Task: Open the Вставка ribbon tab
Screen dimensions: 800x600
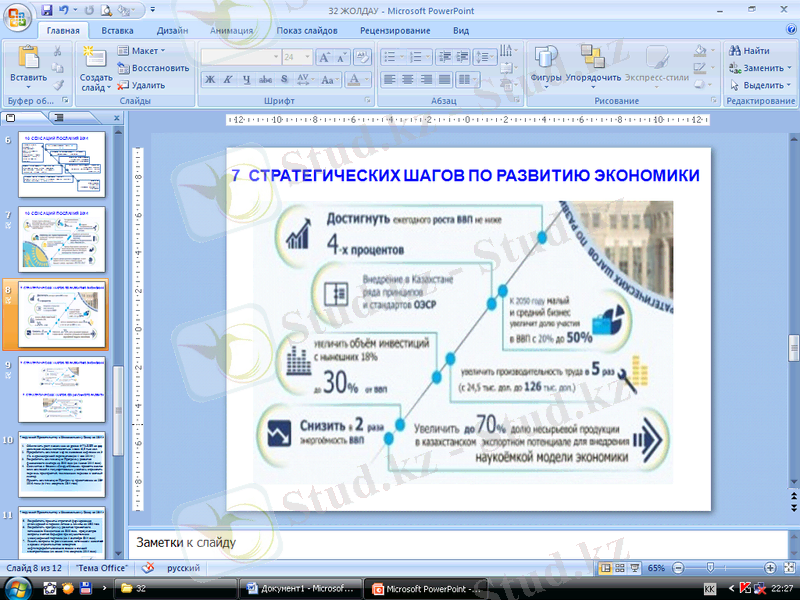Action: (117, 30)
